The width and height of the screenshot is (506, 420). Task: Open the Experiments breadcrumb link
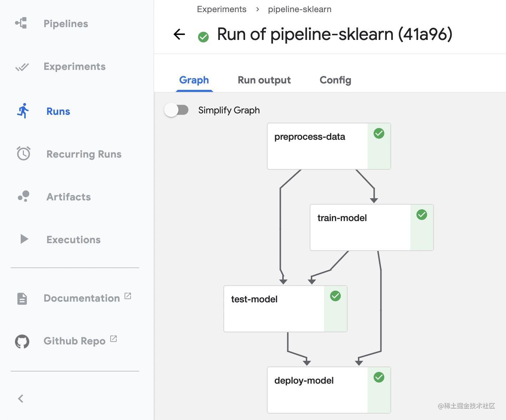click(x=221, y=9)
